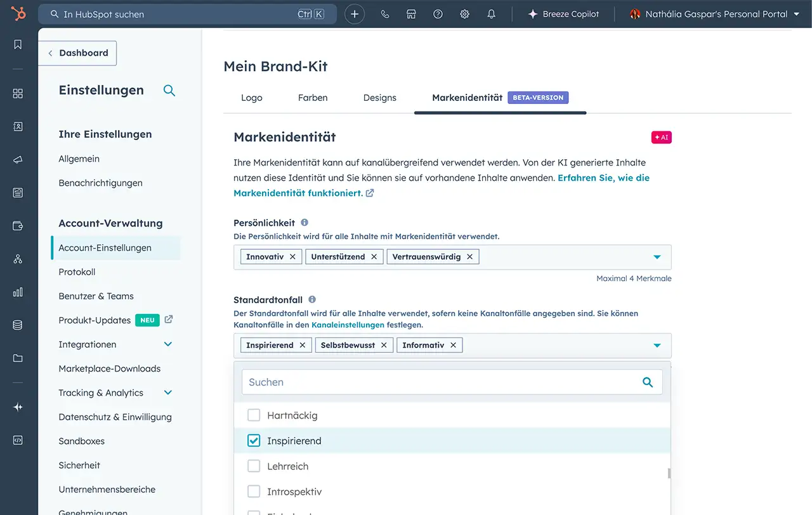This screenshot has height=515, width=812.
Task: Check the Hartnäckig checkbox
Action: [254, 415]
